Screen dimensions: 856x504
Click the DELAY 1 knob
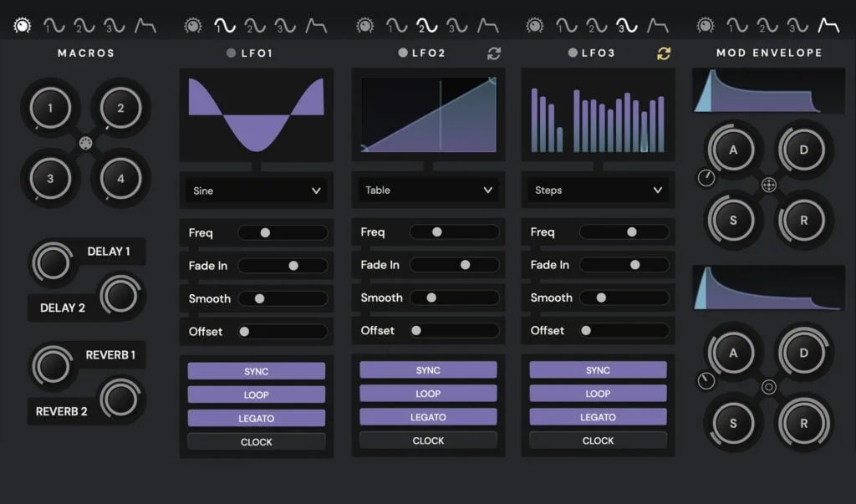coord(52,263)
